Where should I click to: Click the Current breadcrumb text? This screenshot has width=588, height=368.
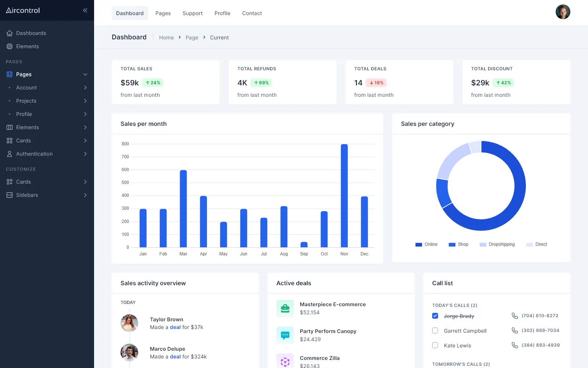219,38
